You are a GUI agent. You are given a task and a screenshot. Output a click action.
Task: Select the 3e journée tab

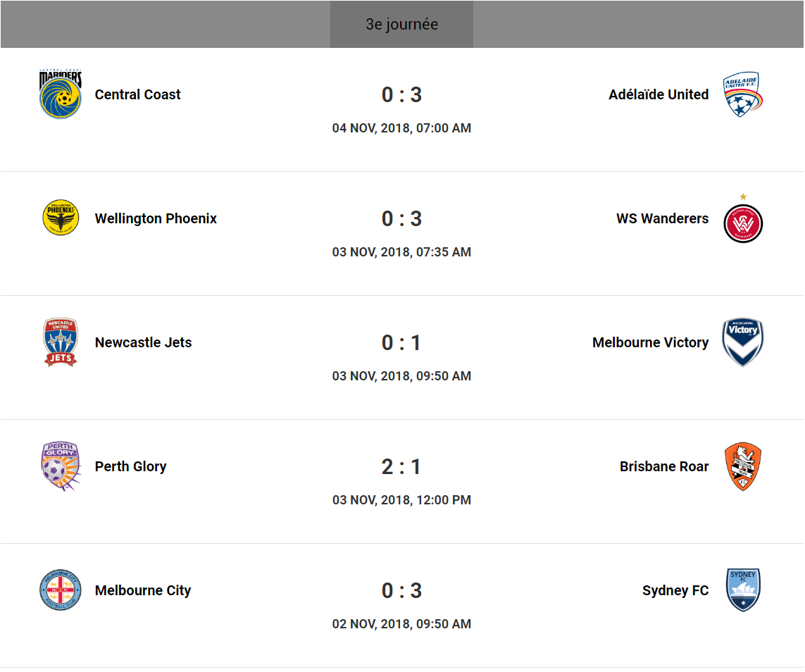[x=401, y=25]
